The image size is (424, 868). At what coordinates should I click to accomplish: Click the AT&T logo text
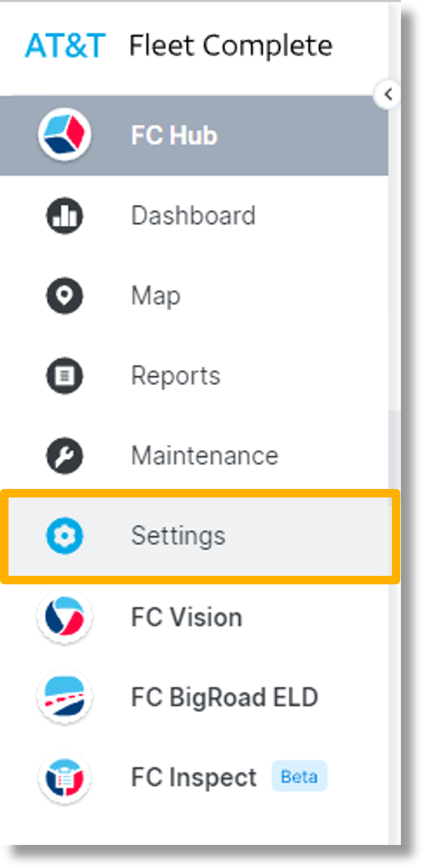(x=65, y=44)
